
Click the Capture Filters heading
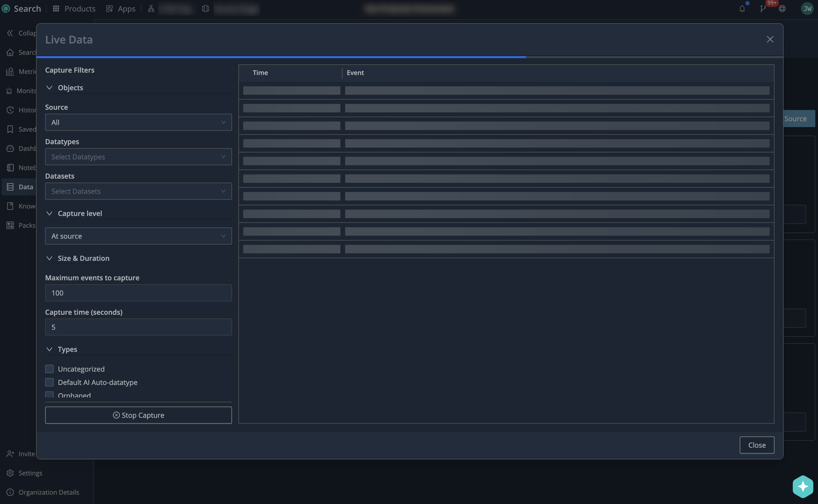coord(70,70)
